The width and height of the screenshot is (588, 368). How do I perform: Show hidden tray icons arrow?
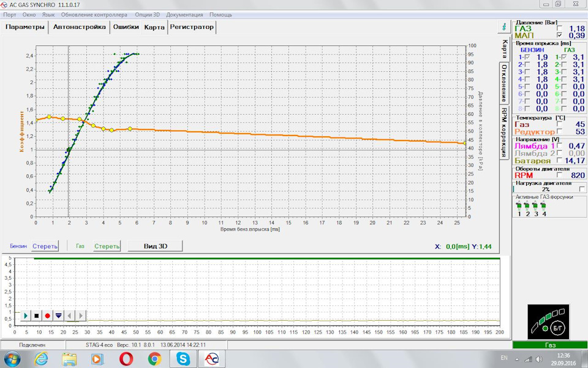517,359
